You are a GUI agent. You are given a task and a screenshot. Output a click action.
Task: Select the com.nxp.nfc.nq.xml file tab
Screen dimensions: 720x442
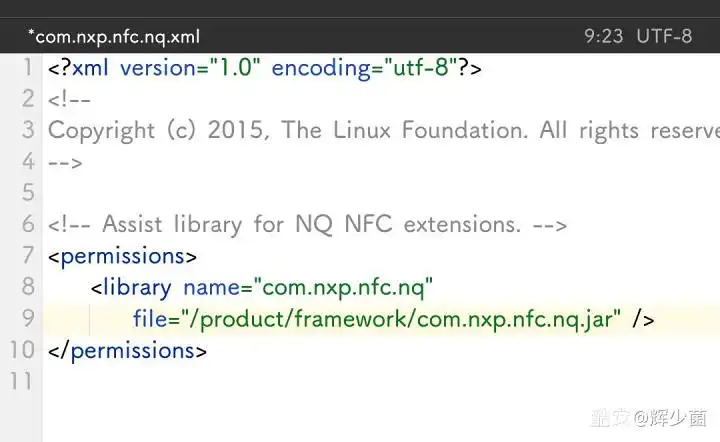[x=114, y=37]
